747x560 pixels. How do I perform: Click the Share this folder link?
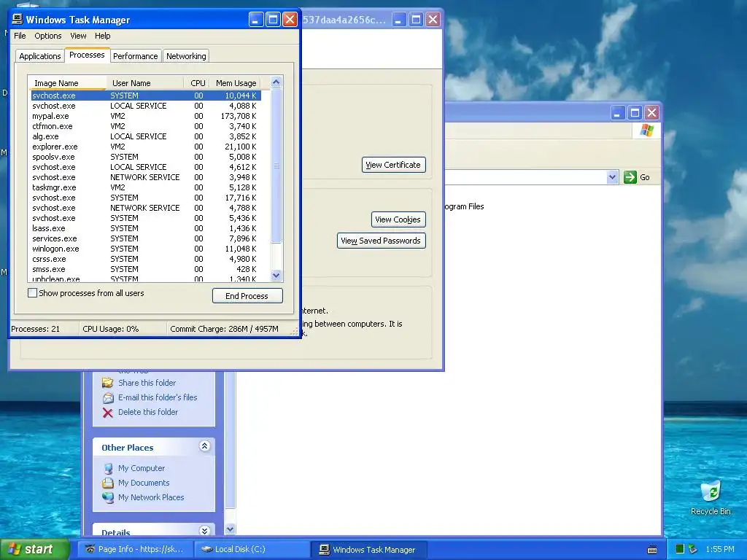(x=147, y=383)
